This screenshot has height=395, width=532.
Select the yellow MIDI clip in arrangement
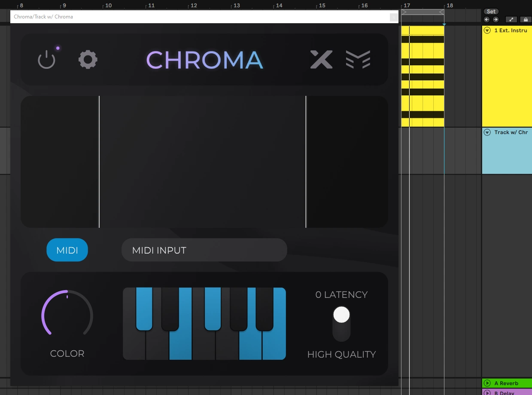[423, 76]
